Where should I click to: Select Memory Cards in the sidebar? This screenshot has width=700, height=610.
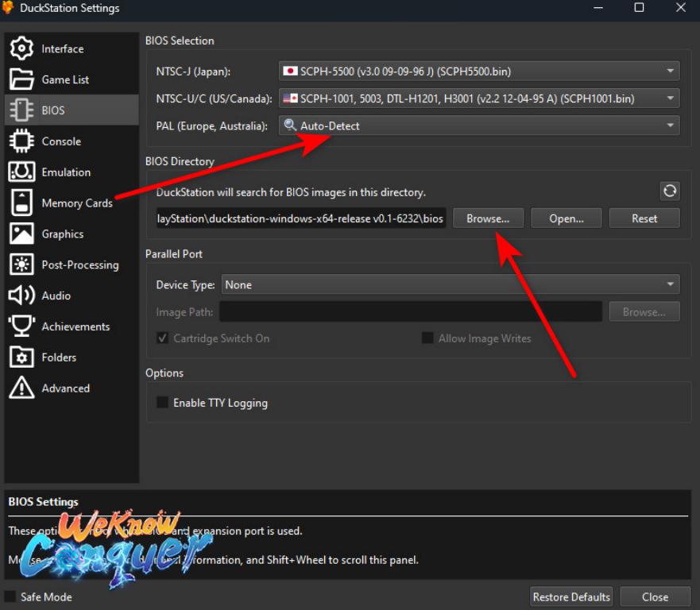pos(72,203)
